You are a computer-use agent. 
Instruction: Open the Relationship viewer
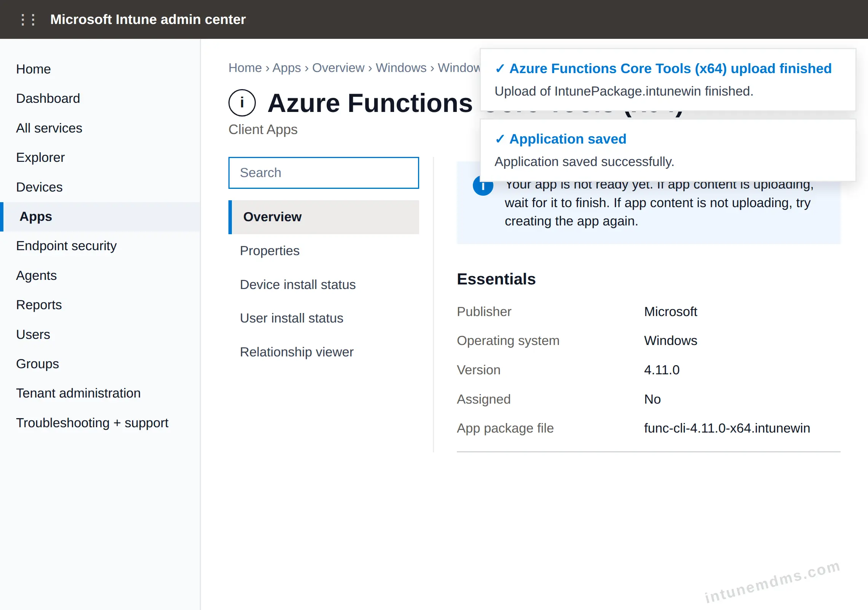click(297, 352)
